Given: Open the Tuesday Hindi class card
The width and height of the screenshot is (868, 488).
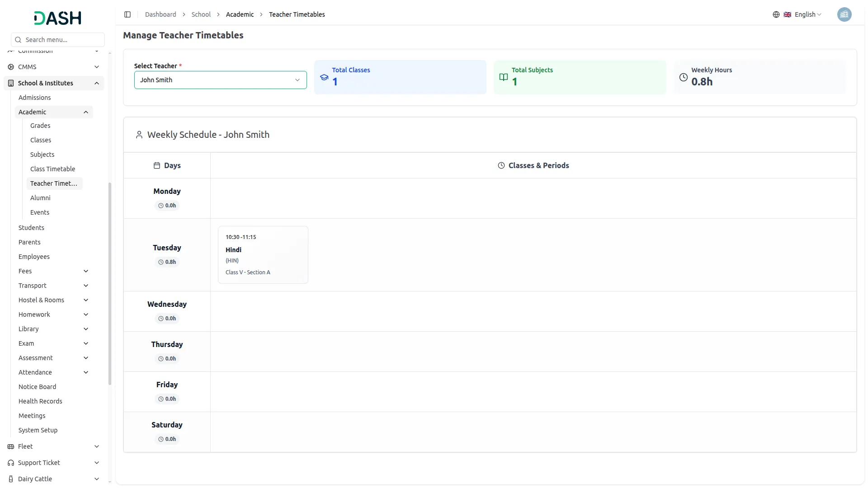Looking at the screenshot, I should click(263, 255).
